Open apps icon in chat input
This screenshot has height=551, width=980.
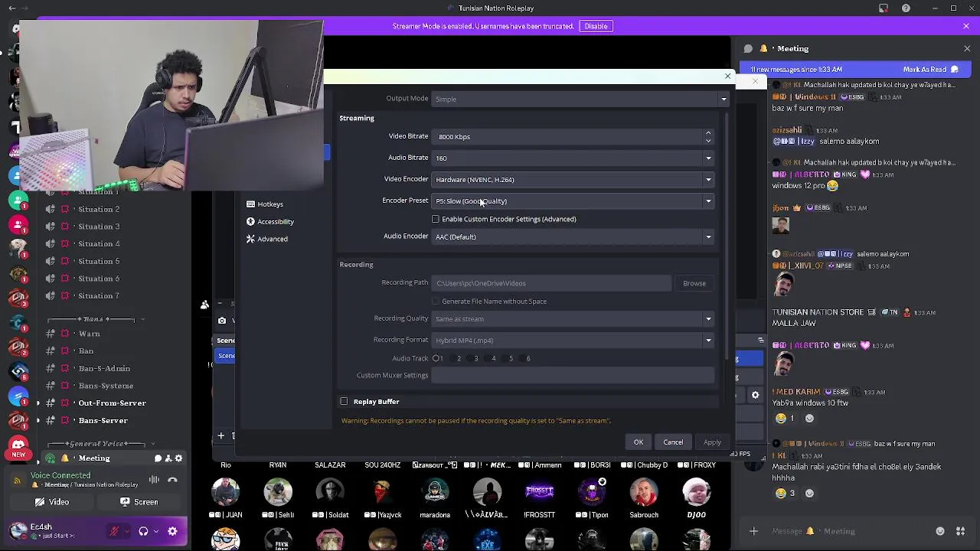[x=960, y=531]
